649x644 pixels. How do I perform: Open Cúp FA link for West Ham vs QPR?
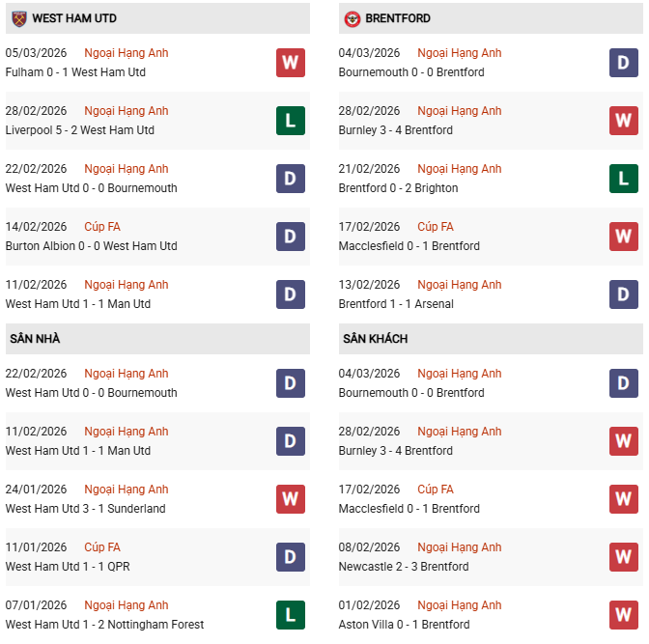101,547
